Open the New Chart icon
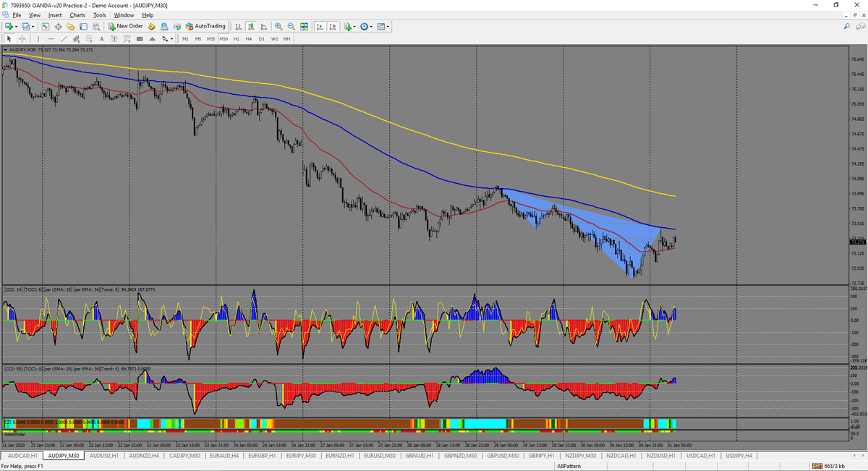 (x=10, y=27)
